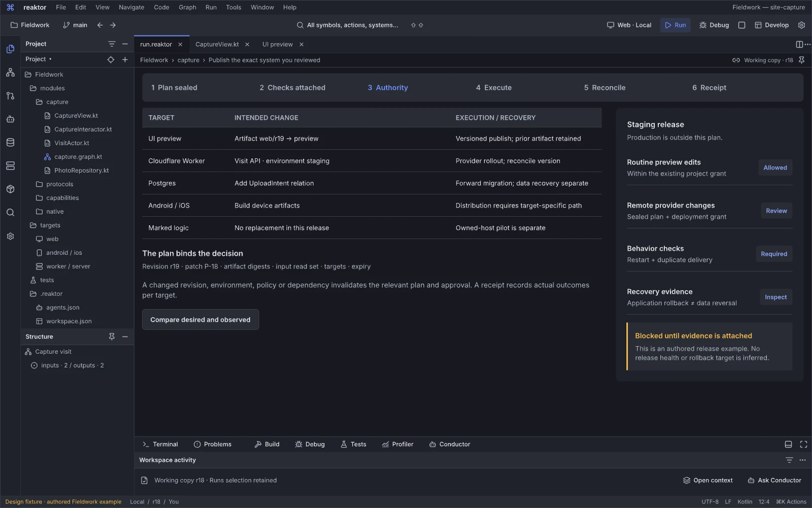This screenshot has height=508, width=812.
Task: Click Open context
Action: pyautogui.click(x=708, y=480)
